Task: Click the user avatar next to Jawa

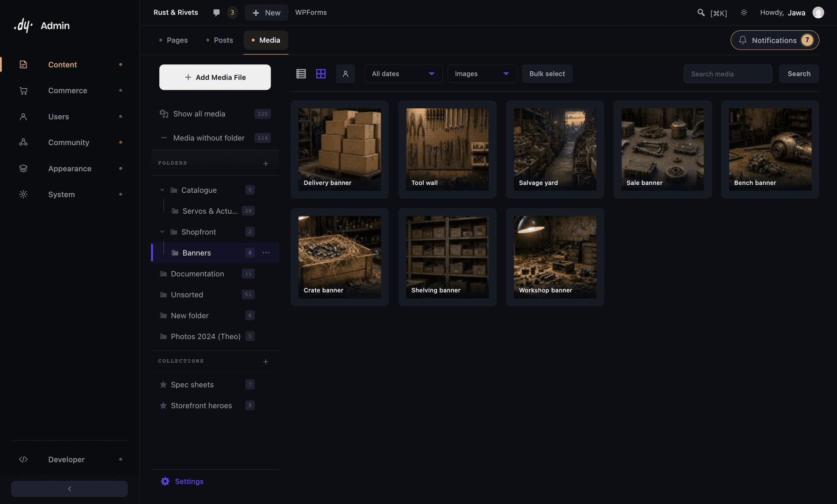Action: pos(818,13)
